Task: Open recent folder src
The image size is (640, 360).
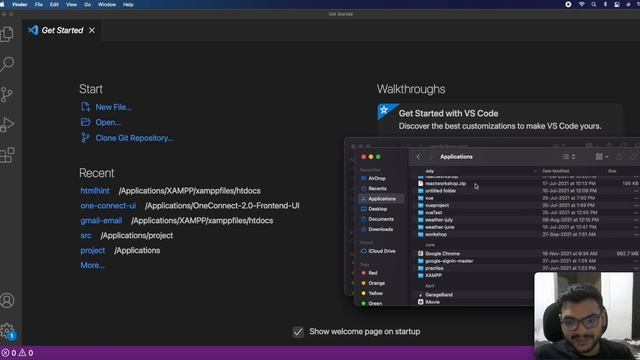Action: [x=86, y=236]
